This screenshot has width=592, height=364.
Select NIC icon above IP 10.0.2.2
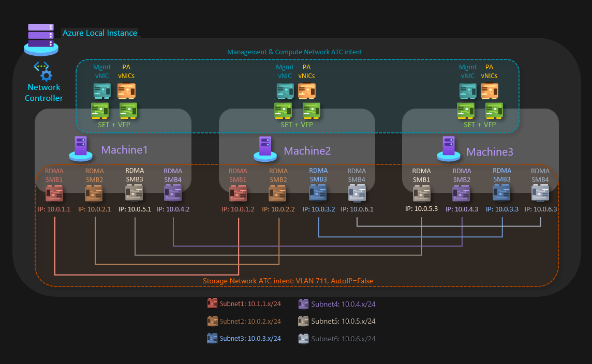click(x=277, y=194)
